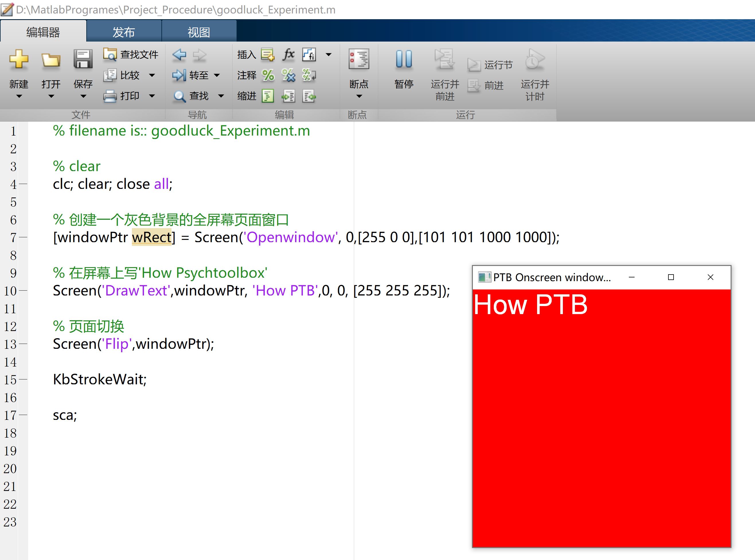Open the 查找 search dropdown arrow

(221, 96)
